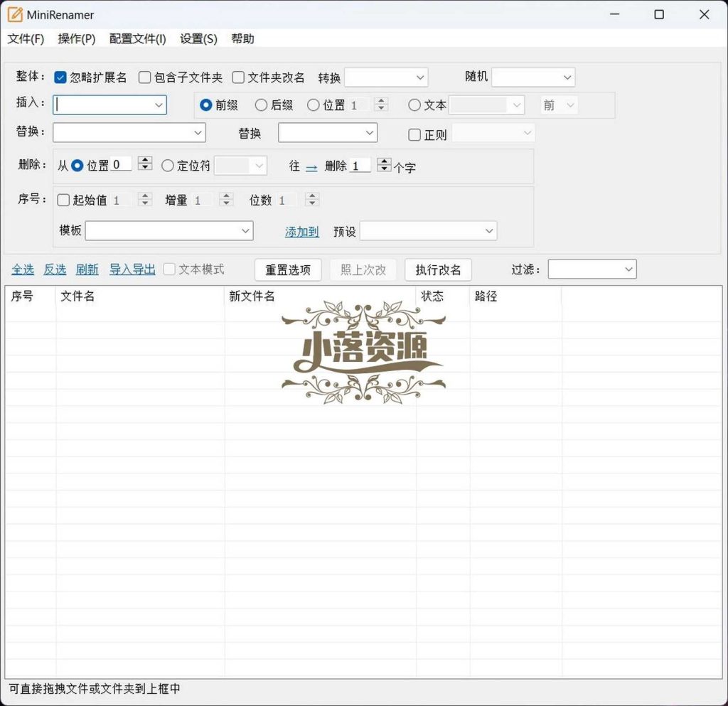Click the 状态 column header
Image resolution: width=728 pixels, height=706 pixels.
click(x=443, y=296)
